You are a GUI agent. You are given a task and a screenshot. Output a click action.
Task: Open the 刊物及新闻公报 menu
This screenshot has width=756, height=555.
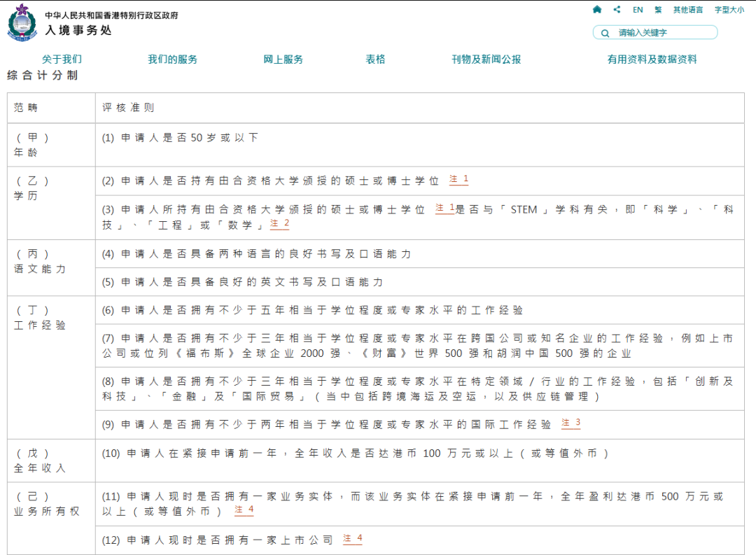pos(486,59)
